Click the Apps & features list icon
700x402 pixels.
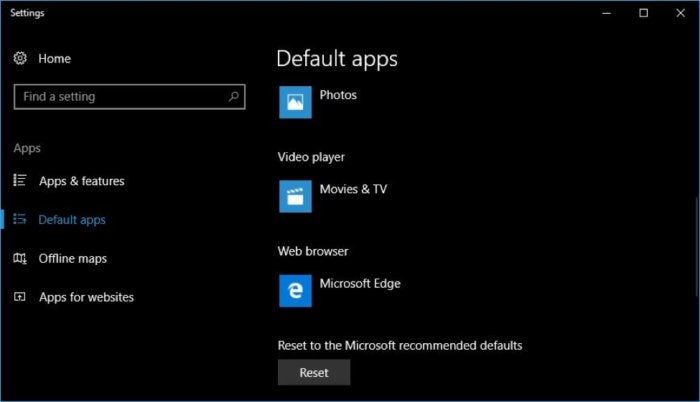click(x=20, y=180)
